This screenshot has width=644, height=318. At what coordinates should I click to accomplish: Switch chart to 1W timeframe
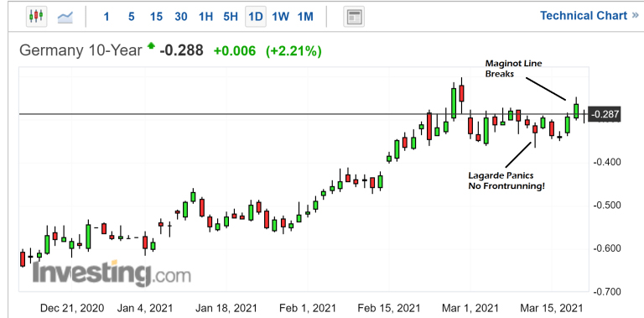281,17
